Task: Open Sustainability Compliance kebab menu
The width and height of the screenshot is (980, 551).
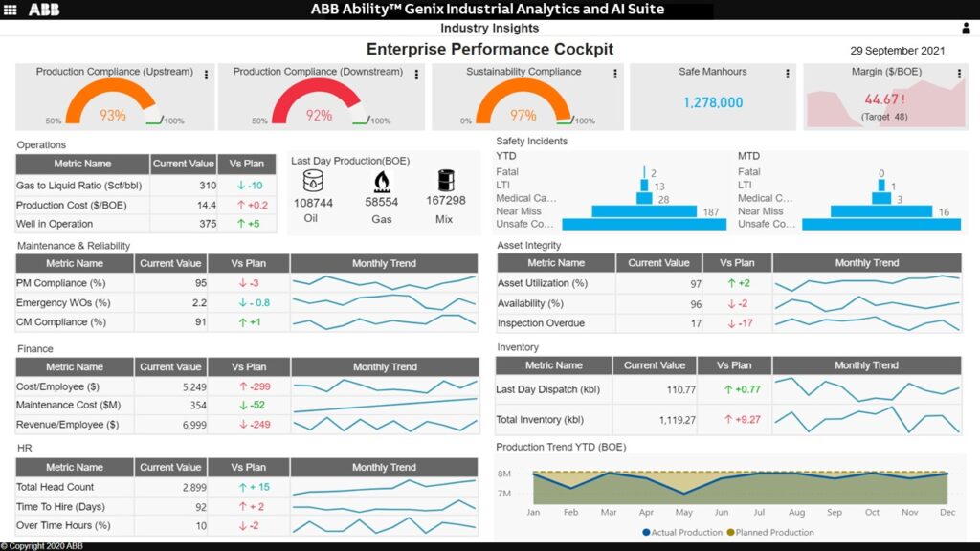Action: pyautogui.click(x=613, y=74)
